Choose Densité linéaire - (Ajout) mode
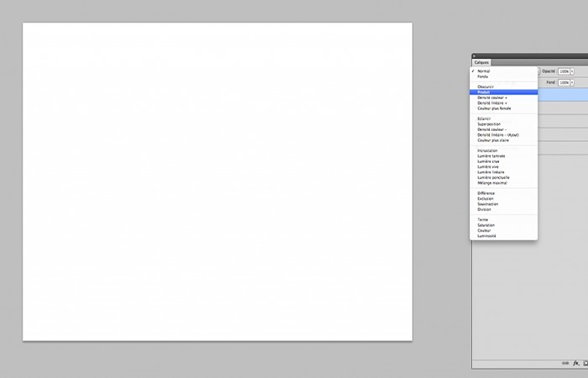This screenshot has height=378, width=588. click(504, 134)
